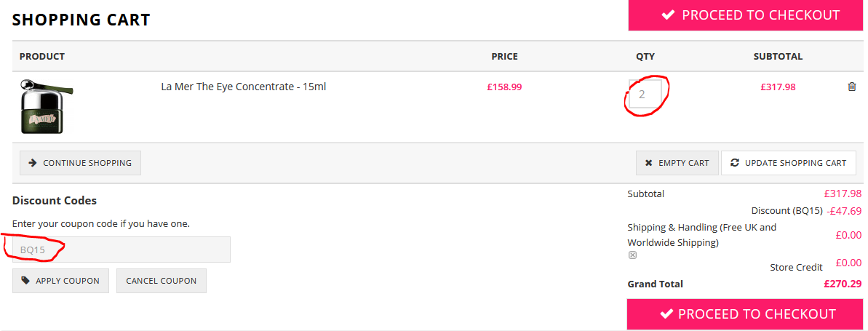Click the arrow icon on Continue Shopping
Screen dimensions: 868x331
point(33,163)
